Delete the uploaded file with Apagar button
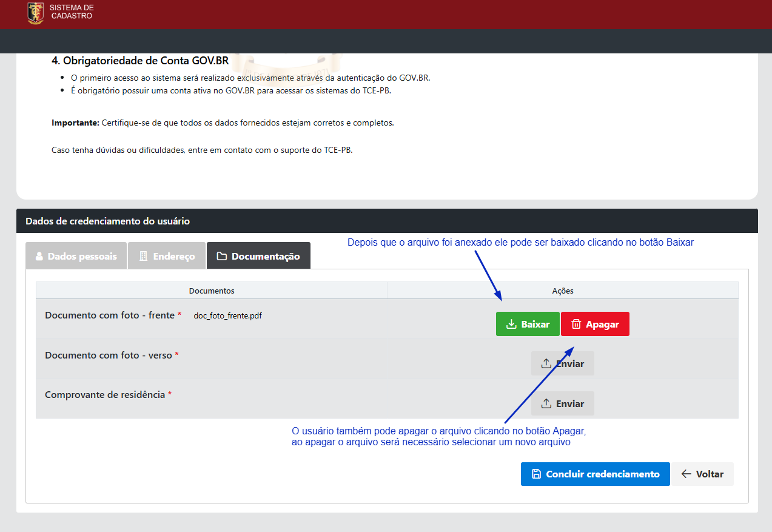 pos(595,324)
